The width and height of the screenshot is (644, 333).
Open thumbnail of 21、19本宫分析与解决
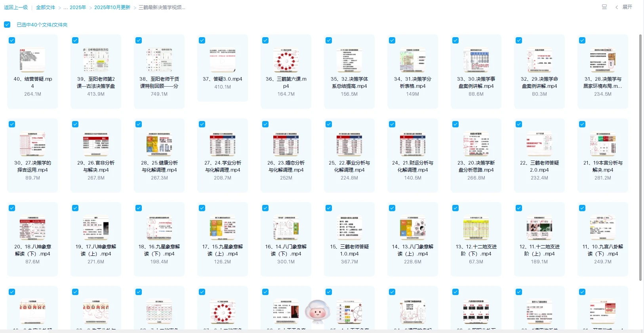point(603,144)
